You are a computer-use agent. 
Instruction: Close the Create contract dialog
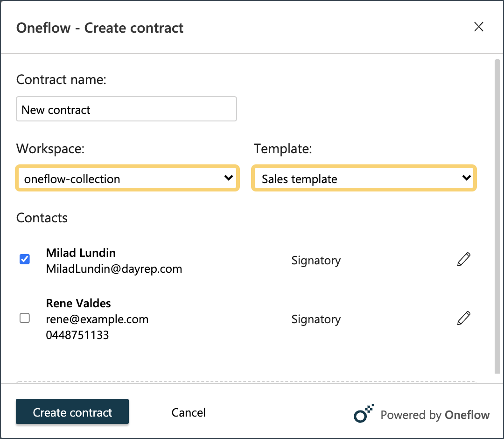tap(479, 27)
